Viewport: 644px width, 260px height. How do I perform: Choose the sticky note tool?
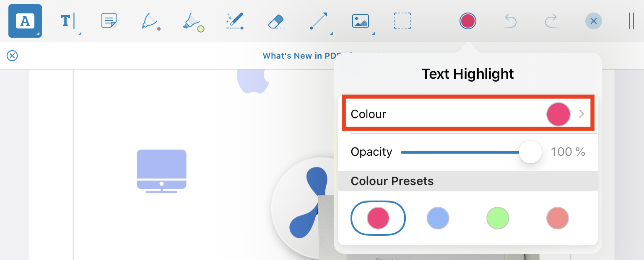(x=109, y=21)
